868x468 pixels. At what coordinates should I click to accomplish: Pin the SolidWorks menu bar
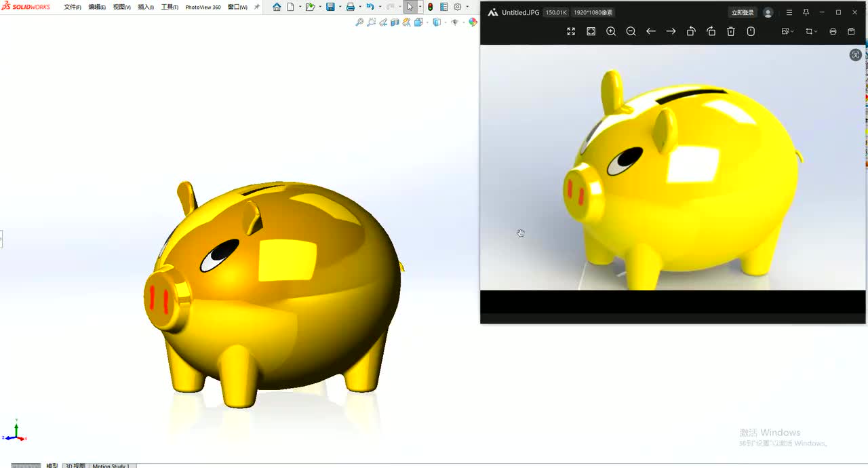point(257,7)
